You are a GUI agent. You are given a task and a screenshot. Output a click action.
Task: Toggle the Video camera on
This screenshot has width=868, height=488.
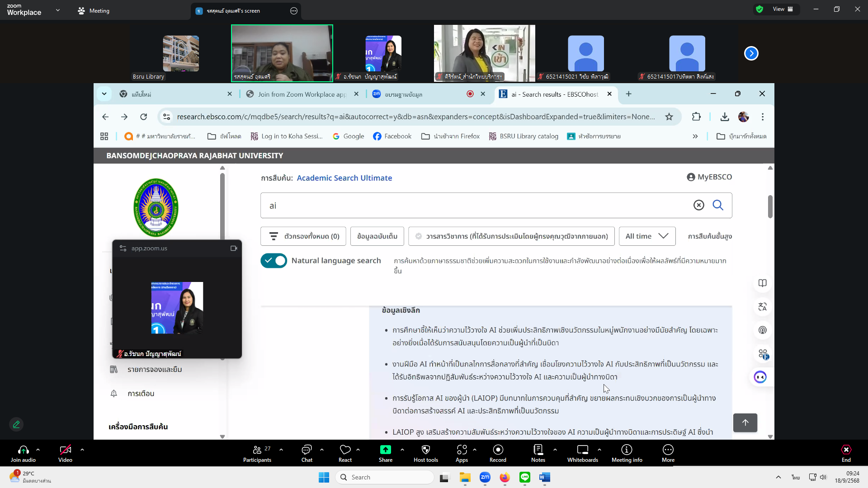pyautogui.click(x=65, y=453)
